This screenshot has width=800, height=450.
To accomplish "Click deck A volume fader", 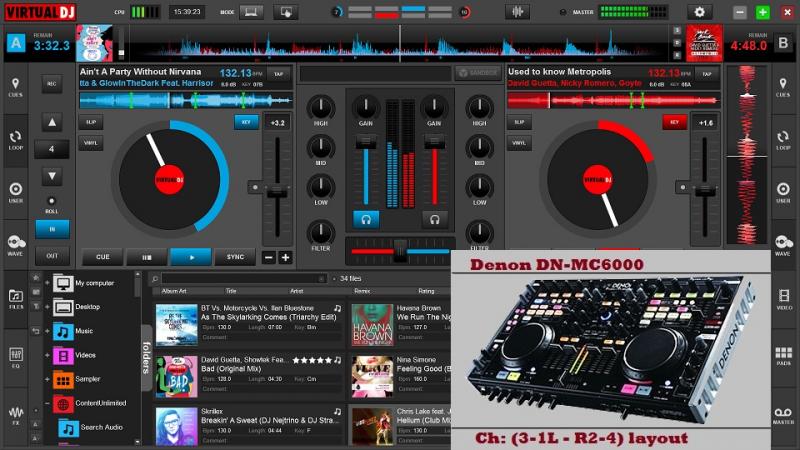I will coord(366,143).
